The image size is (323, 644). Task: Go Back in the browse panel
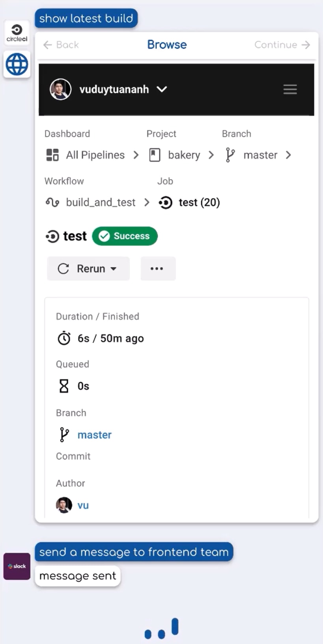tap(61, 45)
